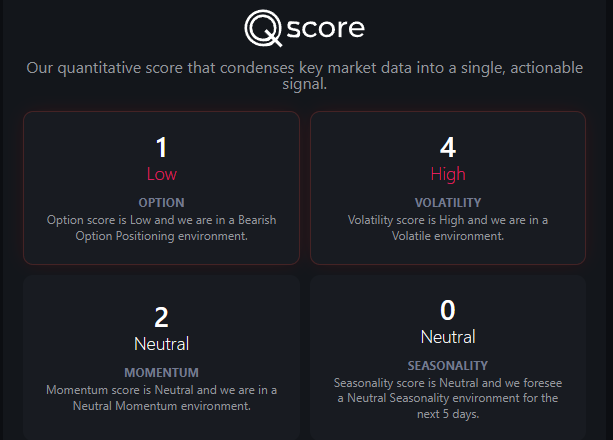Viewport: 613px width, 440px height.
Task: Click the Neutral Momentum environment description
Action: click(161, 398)
